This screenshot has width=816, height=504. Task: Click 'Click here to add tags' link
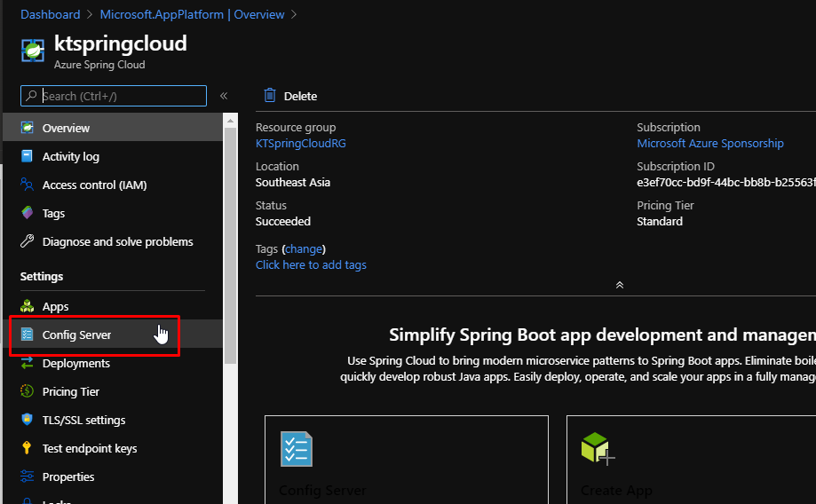[311, 265]
